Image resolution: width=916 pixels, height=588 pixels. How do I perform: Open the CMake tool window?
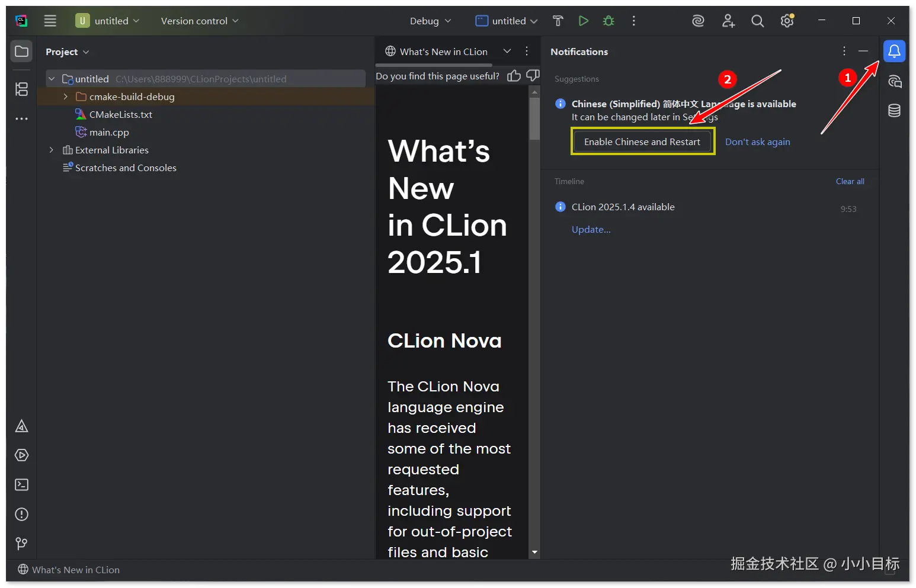[x=21, y=426]
